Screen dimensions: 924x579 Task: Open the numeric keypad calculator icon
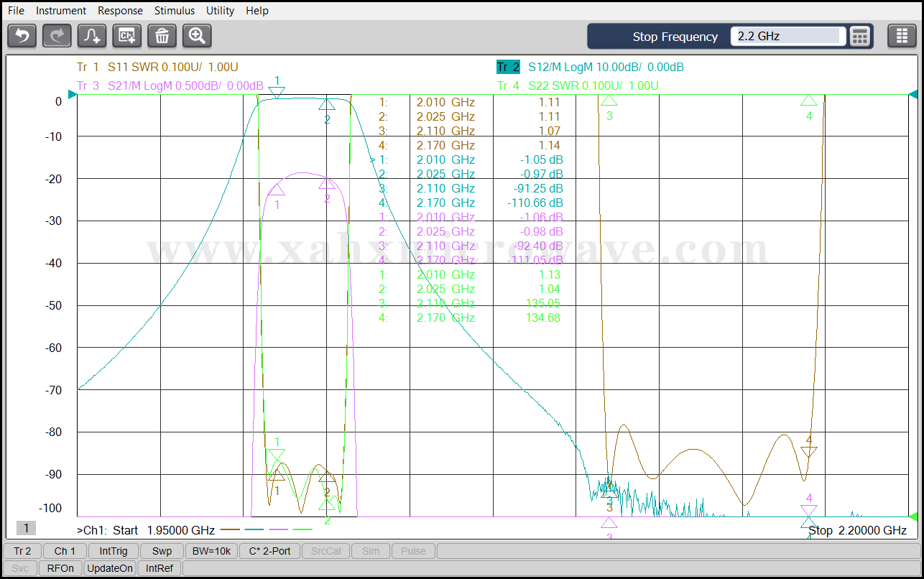pyautogui.click(x=860, y=36)
